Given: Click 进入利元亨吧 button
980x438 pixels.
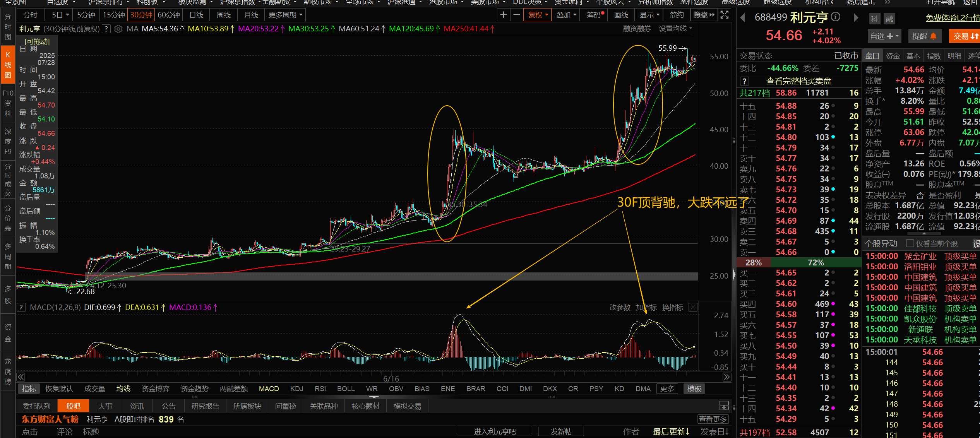Looking at the screenshot, I should pyautogui.click(x=495, y=431).
